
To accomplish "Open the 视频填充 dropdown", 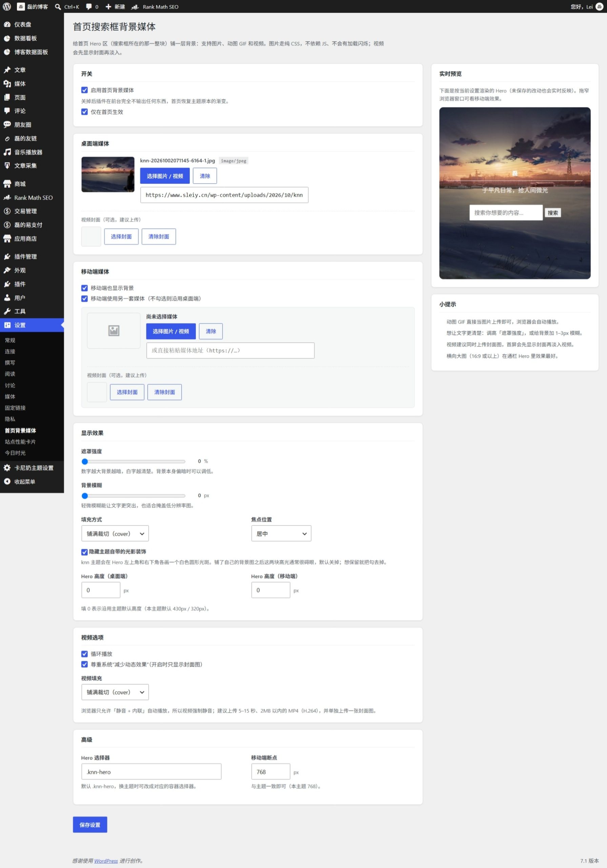I will click(x=115, y=692).
